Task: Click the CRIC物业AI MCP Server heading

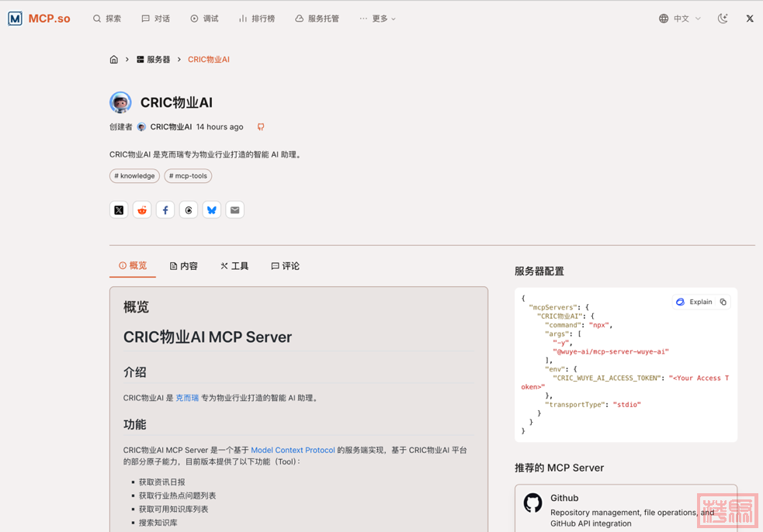Action: [208, 337]
